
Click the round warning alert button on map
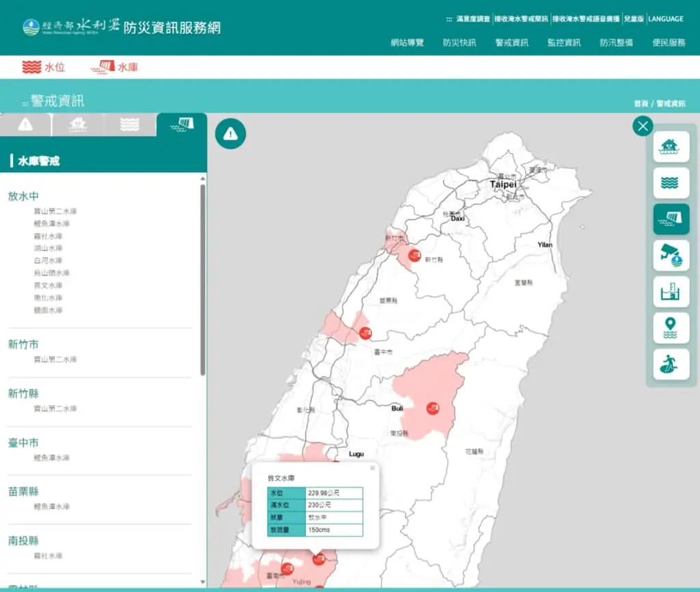pyautogui.click(x=230, y=133)
